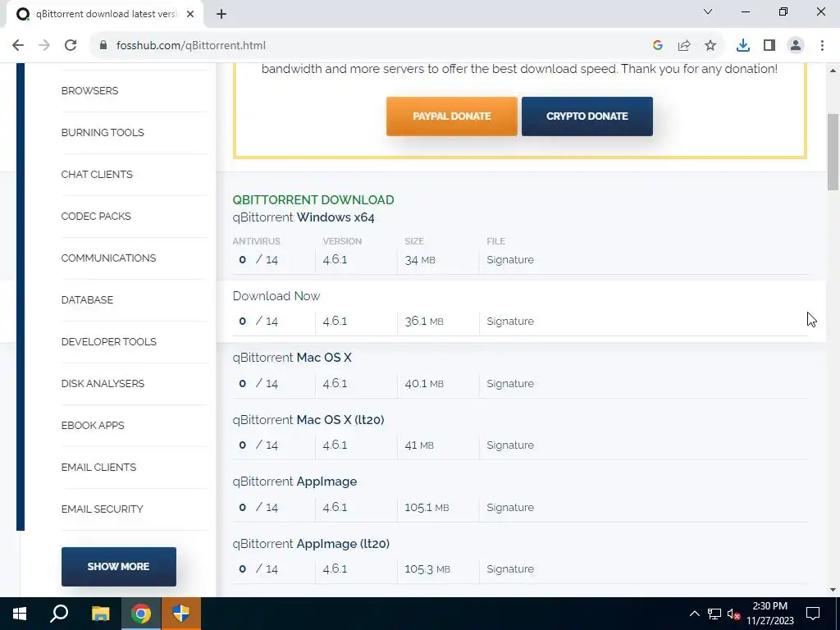View site security lock info
This screenshot has width=840, height=630.
103,46
